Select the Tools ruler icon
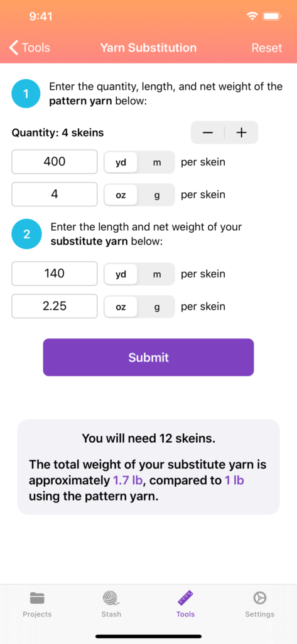Viewport: 297px width, 644px height. [185, 597]
